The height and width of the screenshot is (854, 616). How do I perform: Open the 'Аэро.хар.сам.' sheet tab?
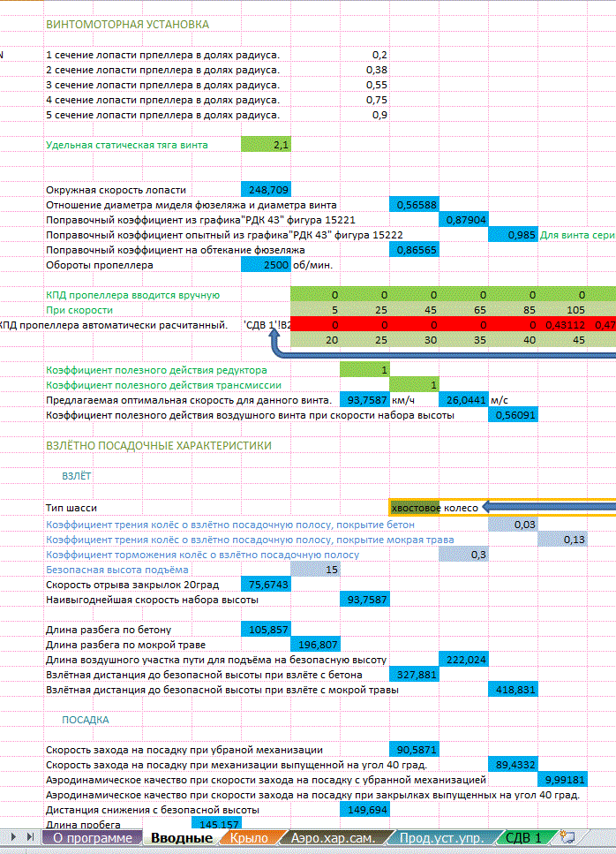[338, 837]
